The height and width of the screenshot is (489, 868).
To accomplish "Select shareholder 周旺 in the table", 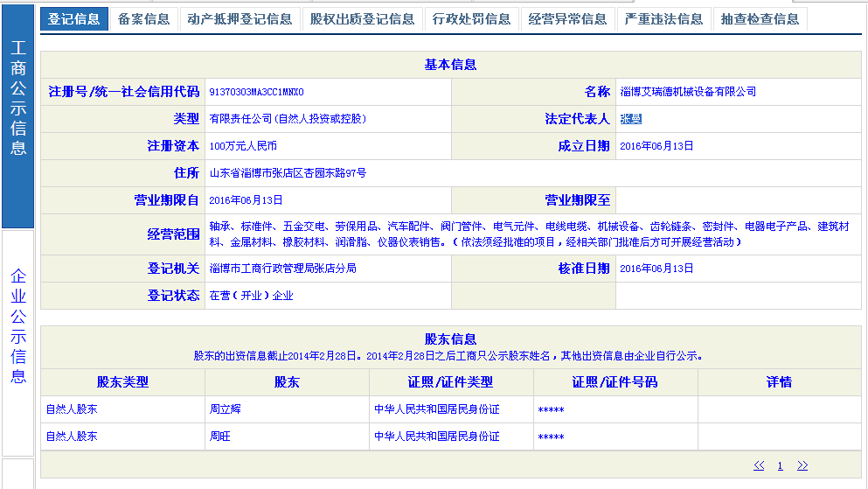I will (x=219, y=436).
